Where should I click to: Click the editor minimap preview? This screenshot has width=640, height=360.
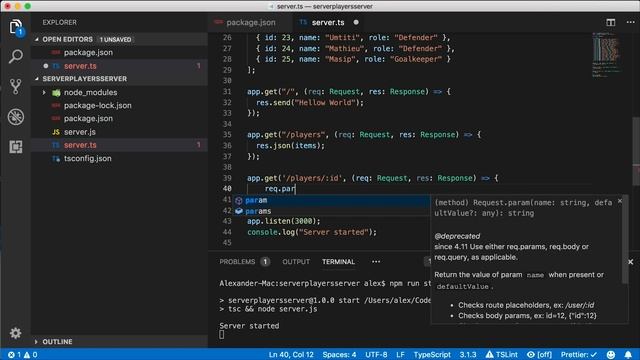(x=606, y=55)
